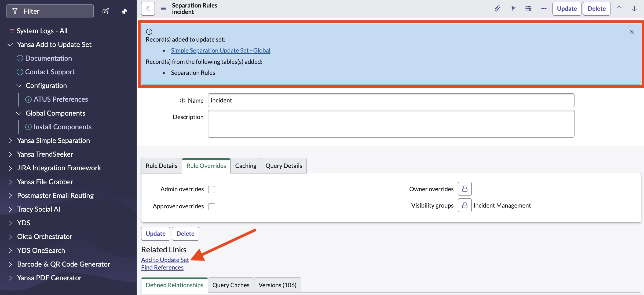Click the Add to Update Set link
Image resolution: width=644 pixels, height=295 pixels.
pos(165,260)
